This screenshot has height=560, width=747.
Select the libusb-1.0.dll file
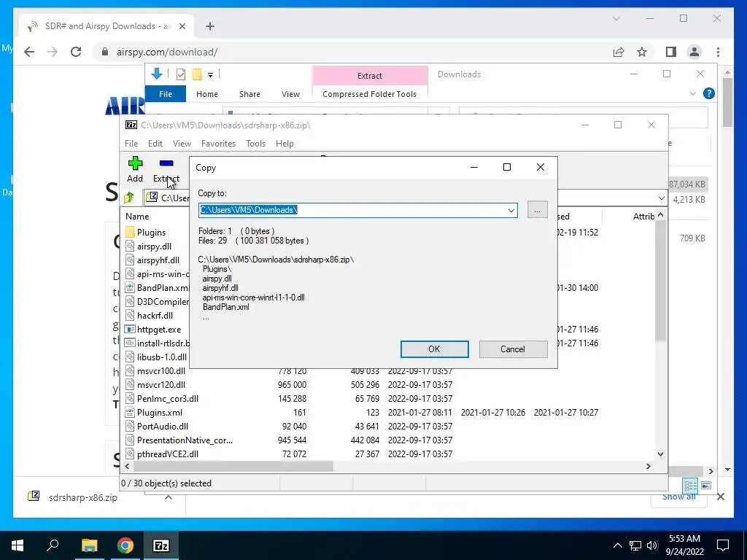[x=161, y=357]
